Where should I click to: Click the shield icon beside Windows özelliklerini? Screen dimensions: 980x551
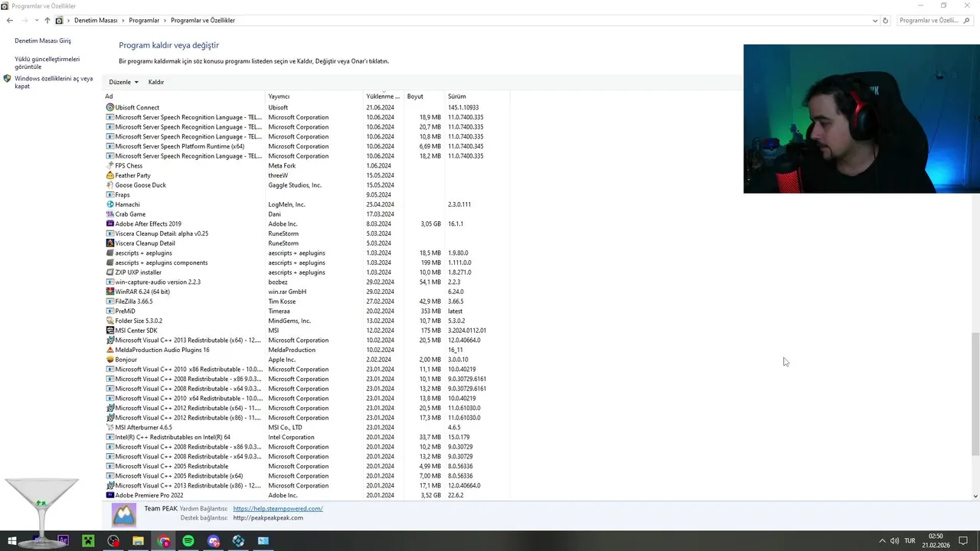click(x=8, y=79)
